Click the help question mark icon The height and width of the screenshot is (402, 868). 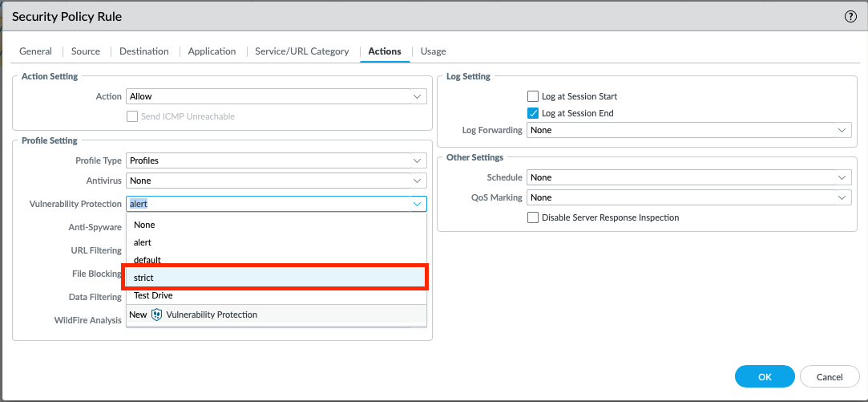coord(850,16)
